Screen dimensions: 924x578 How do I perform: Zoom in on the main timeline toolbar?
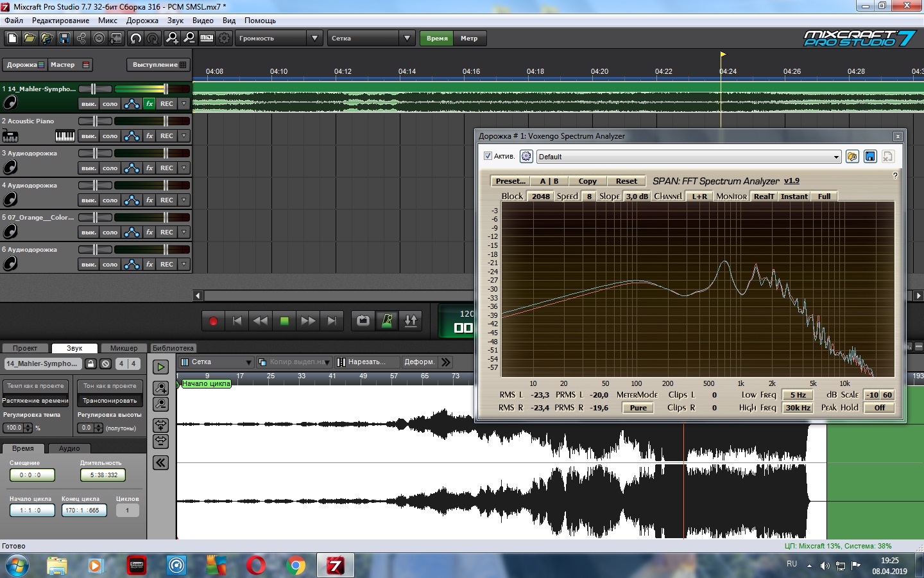pos(172,39)
